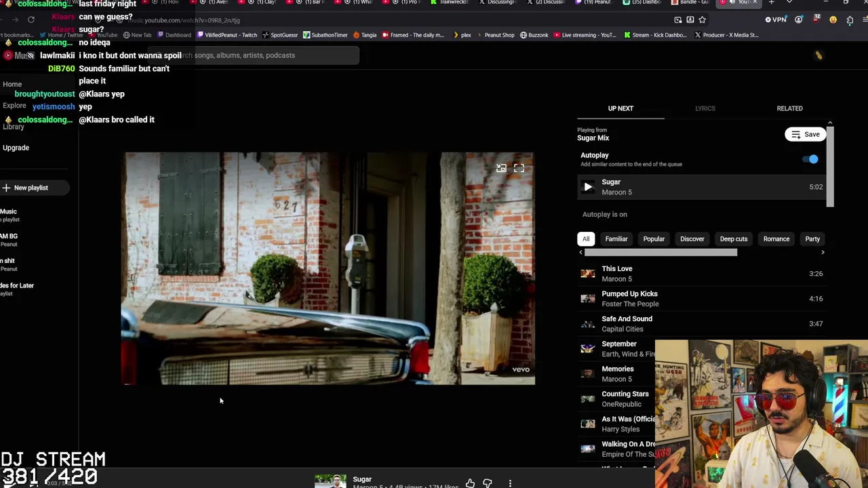Open the Producer - X Media Studio bookmark
The height and width of the screenshot is (488, 868).
[726, 35]
